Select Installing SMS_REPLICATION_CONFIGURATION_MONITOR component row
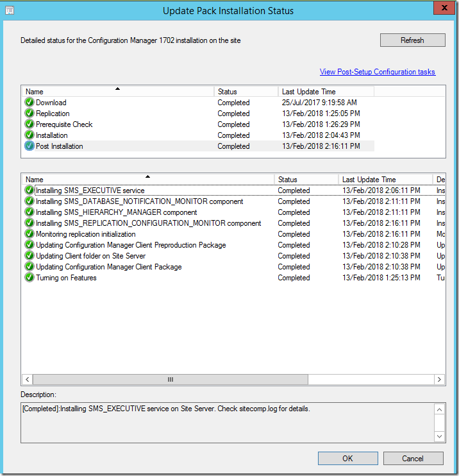The width and height of the screenshot is (459, 476). point(148,223)
